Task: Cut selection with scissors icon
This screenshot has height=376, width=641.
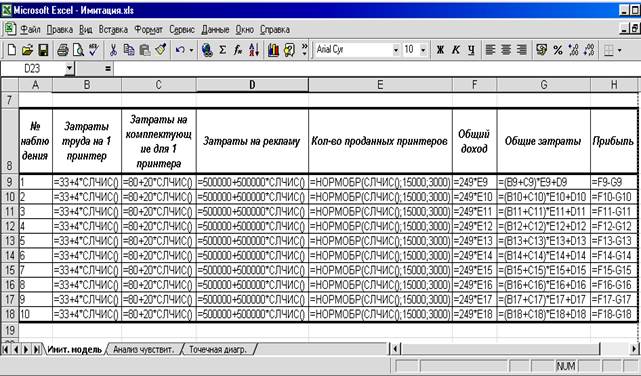Action: [113, 50]
